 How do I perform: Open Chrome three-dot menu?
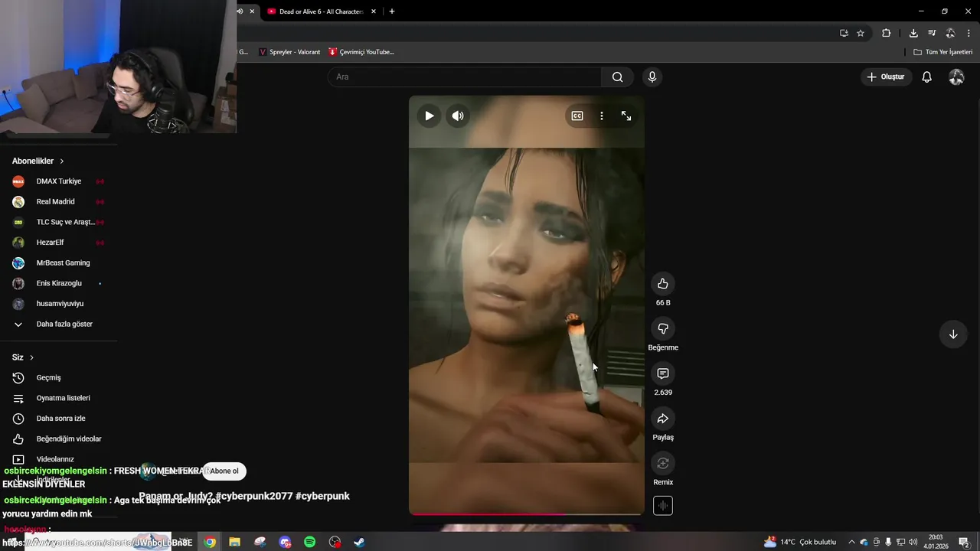pyautogui.click(x=969, y=33)
